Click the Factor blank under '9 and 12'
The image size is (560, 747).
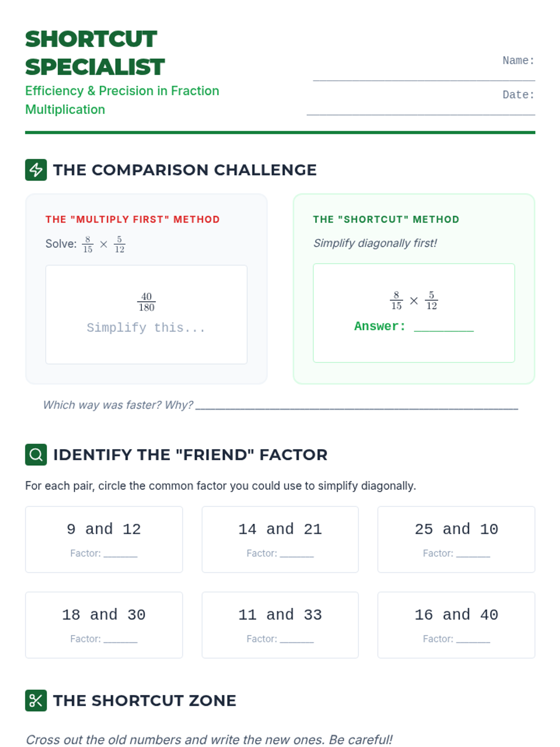point(120,554)
